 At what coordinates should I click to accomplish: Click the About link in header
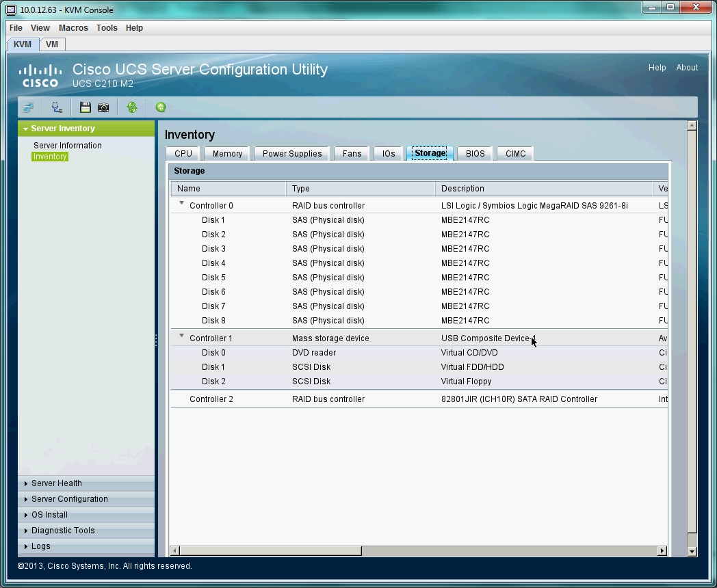coord(687,68)
